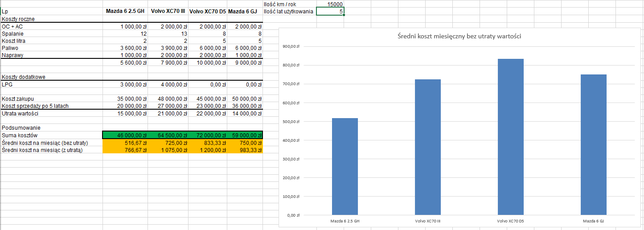Click the Mazda 6 2.5 GH chart bar
Viewport: 644px width, 230px height.
345,166
